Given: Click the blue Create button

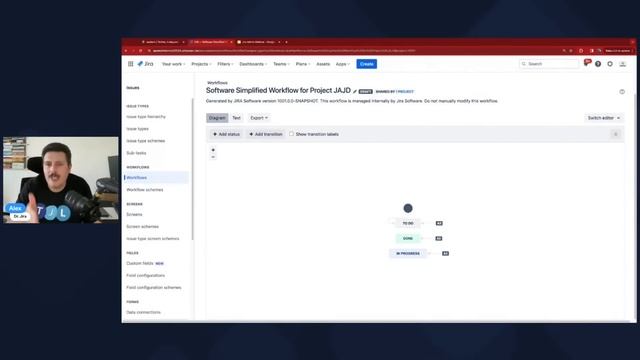Looking at the screenshot, I should click(x=367, y=64).
